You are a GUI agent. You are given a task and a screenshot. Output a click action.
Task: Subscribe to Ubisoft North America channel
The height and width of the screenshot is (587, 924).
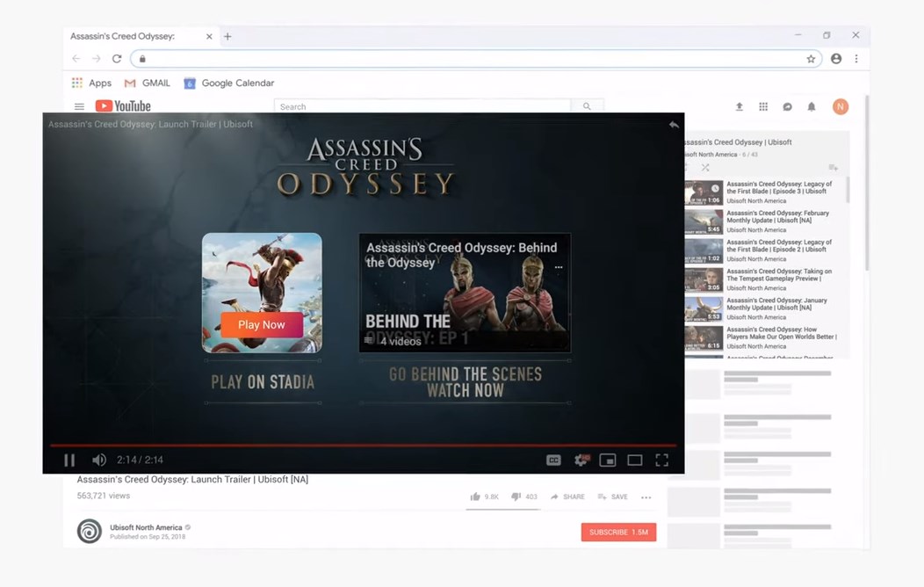618,533
